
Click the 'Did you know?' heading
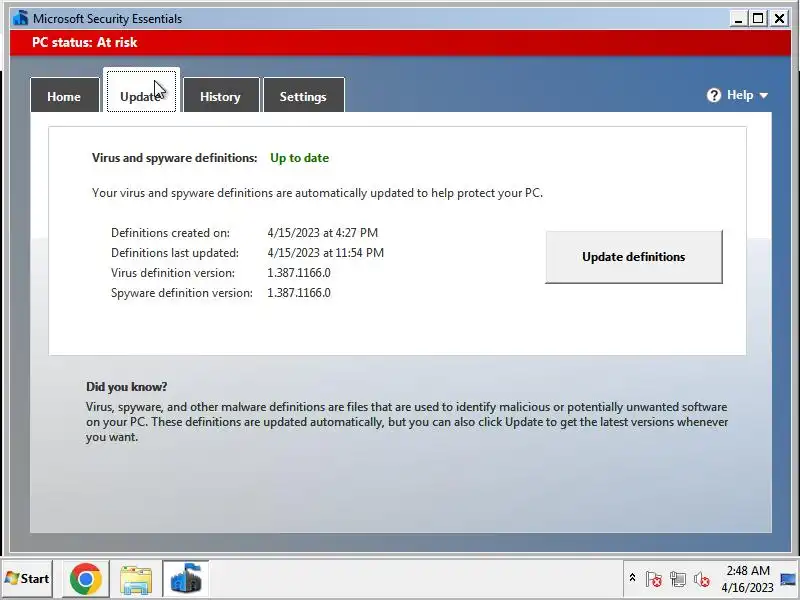point(127,387)
